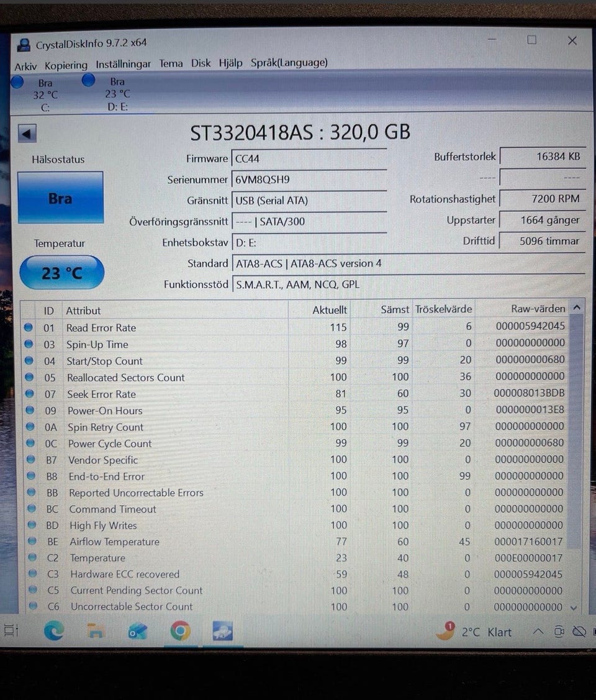Click the USB (Serial ATA) interface field
The image size is (596, 700).
309,201
